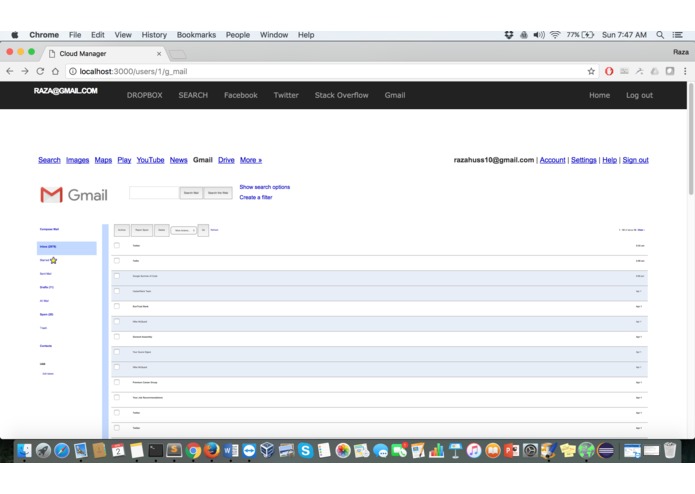Open Terminal from the dock

pyautogui.click(x=156, y=451)
